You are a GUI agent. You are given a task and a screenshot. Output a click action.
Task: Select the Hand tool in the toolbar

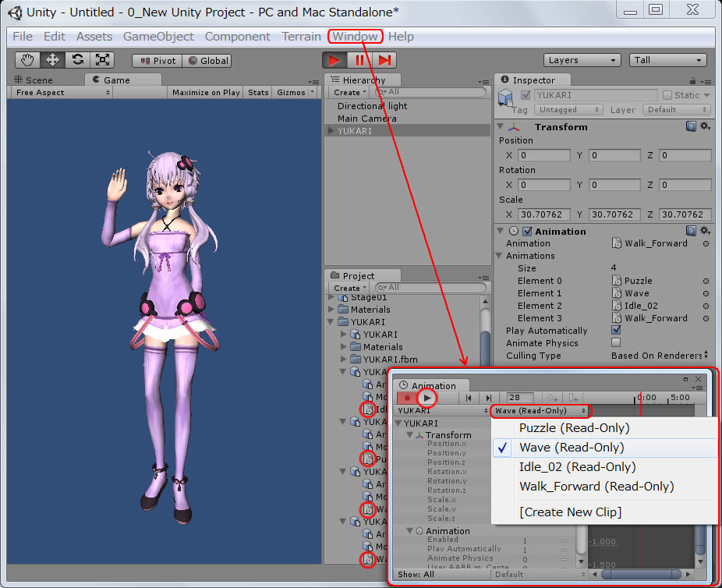click(x=27, y=58)
